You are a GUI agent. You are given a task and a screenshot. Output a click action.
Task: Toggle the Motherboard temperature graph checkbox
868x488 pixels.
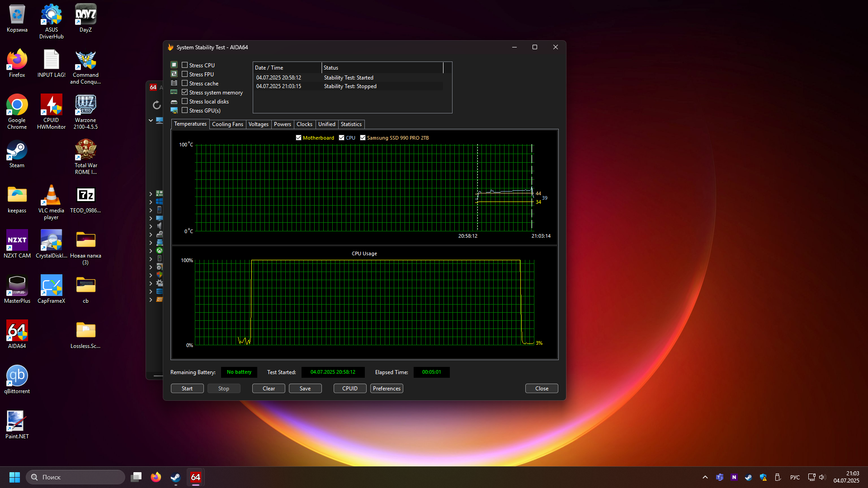point(298,138)
